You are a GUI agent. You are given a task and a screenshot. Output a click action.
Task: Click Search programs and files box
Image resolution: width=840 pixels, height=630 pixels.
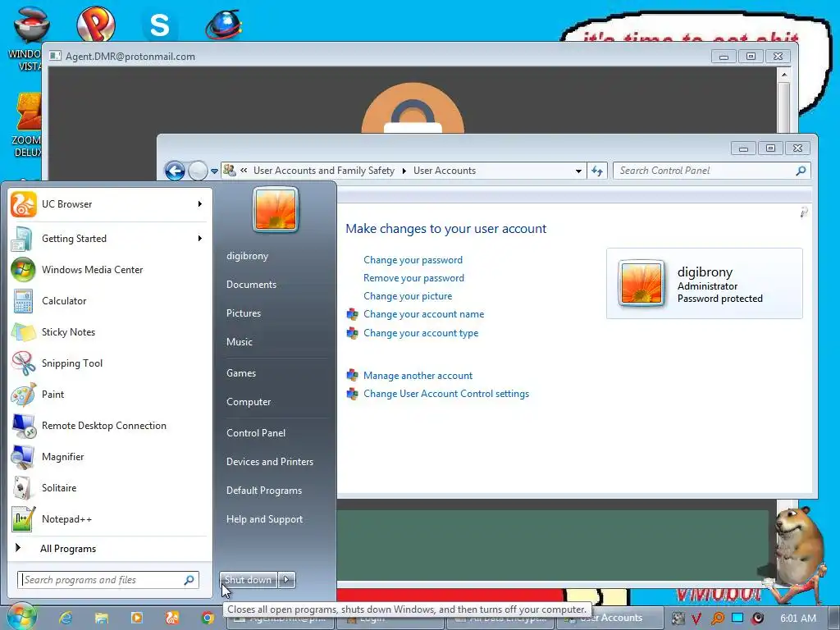[108, 580]
